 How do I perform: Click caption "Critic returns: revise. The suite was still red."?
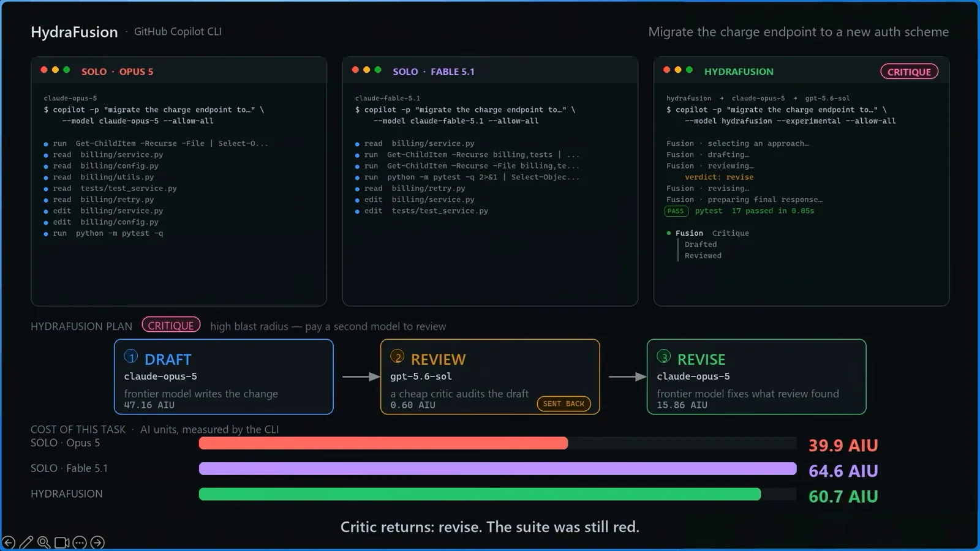pos(490,527)
